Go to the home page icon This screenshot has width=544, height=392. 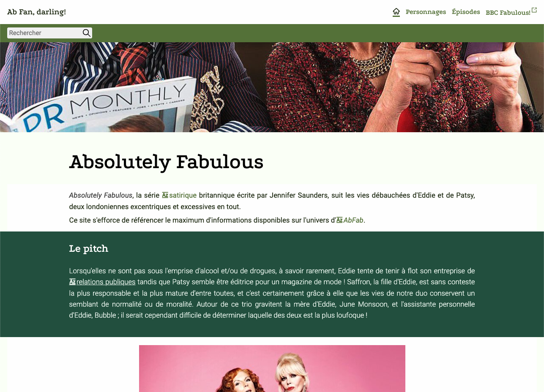(396, 12)
